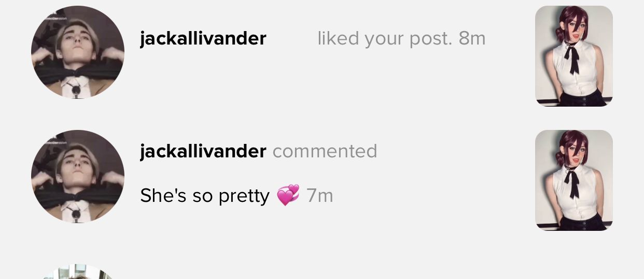Image resolution: width=644 pixels, height=279 pixels.
Task: Open post thumbnail beside the like notification
Action: 574,56
